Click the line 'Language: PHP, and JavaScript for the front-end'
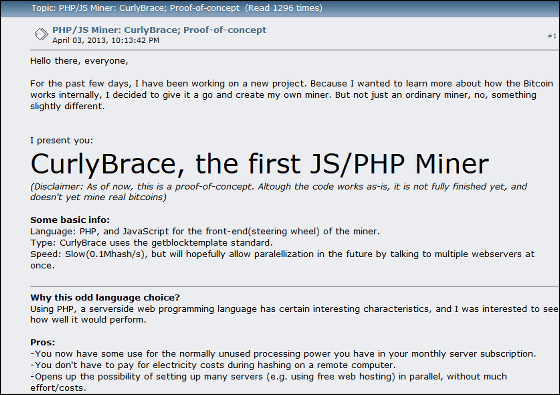This screenshot has width=560, height=395. [x=205, y=231]
